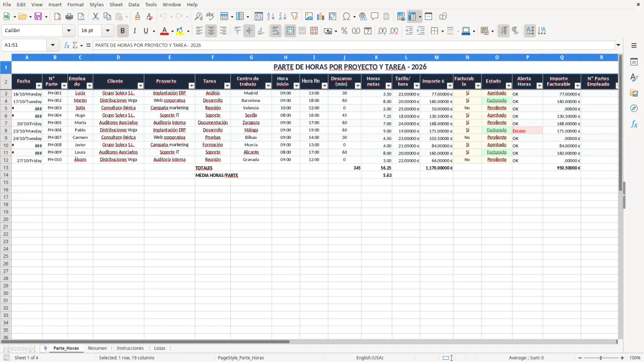
Task: Sort ascending A to Z
Action: (270, 17)
